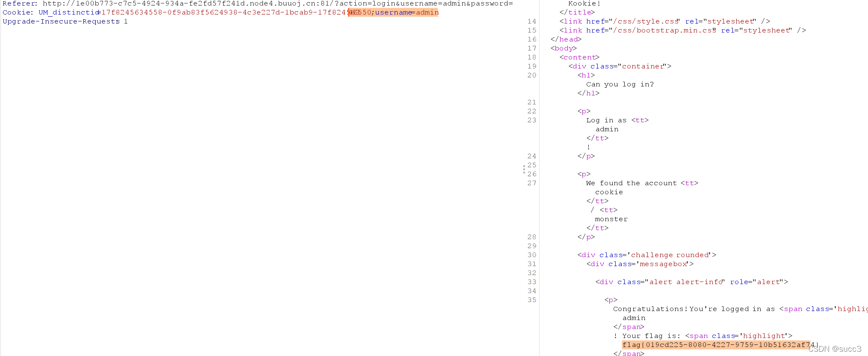The height and width of the screenshot is (356, 868).
Task: Click the Referer header name
Action: tap(19, 3)
